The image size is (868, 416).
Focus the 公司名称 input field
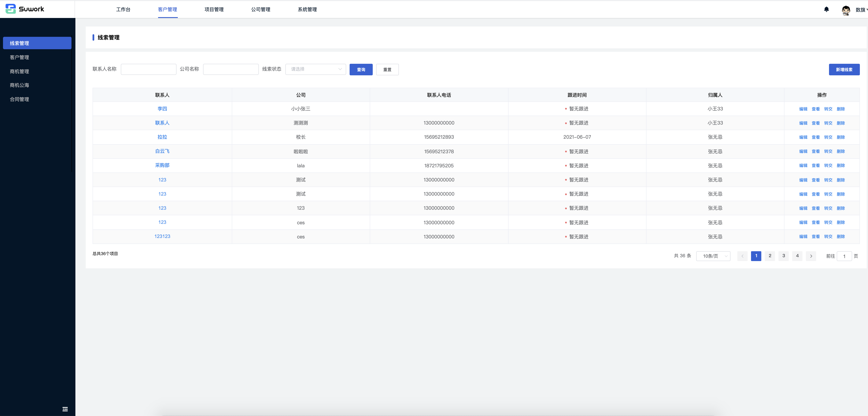tap(230, 69)
